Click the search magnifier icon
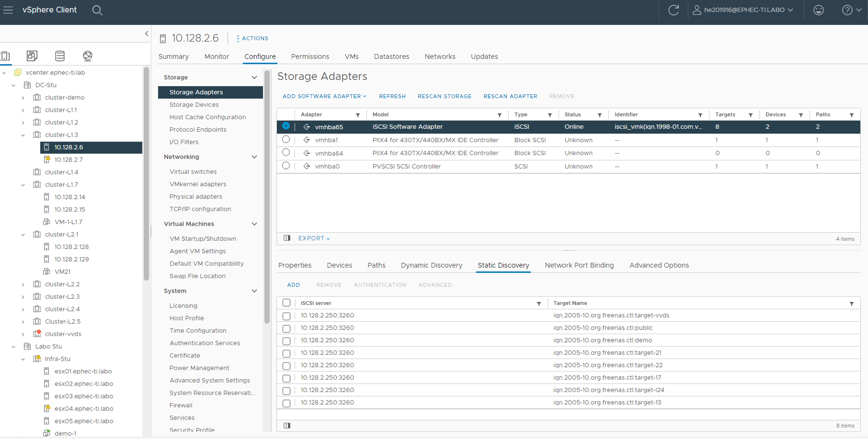Viewport: 868px width, 439px height. click(x=97, y=10)
